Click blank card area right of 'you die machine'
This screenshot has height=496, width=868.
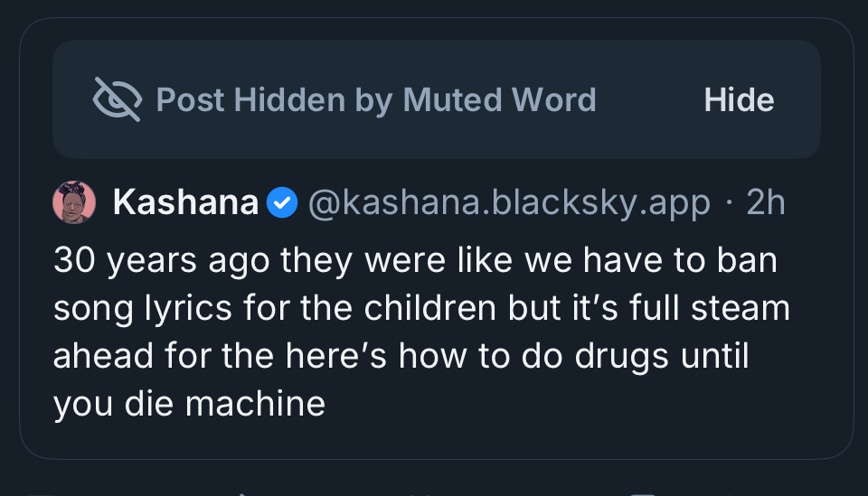coord(579,402)
